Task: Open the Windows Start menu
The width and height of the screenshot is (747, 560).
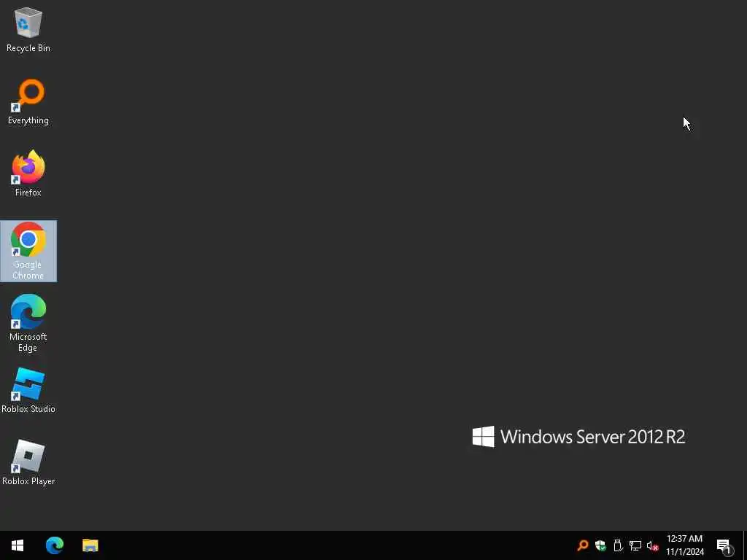Action: click(x=18, y=545)
